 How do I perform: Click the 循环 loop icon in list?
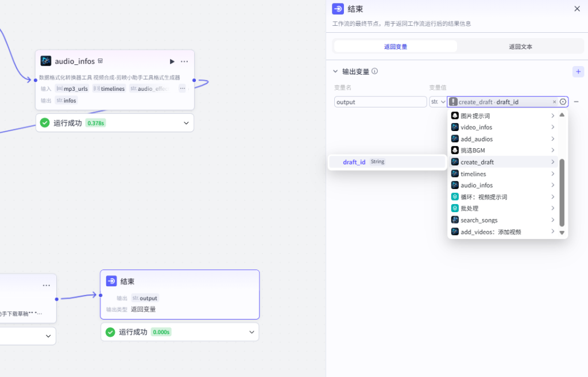455,197
